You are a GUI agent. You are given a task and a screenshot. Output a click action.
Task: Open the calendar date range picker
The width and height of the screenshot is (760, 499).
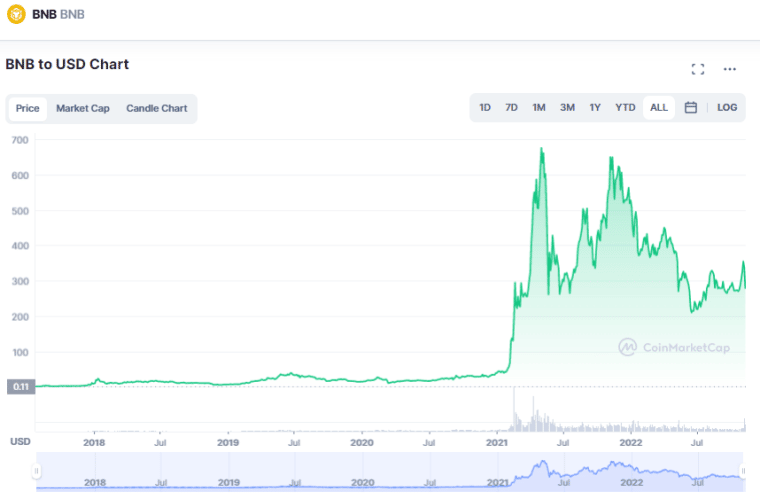(691, 108)
